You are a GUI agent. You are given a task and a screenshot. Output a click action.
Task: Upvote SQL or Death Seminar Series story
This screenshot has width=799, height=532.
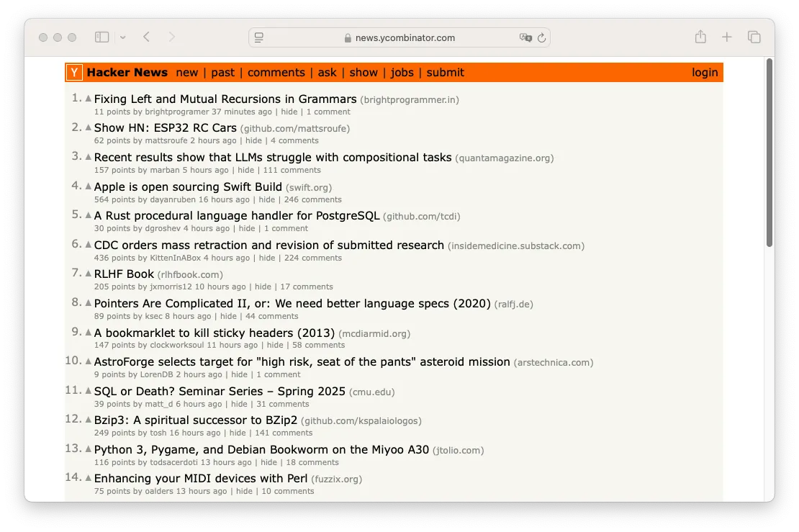(88, 391)
